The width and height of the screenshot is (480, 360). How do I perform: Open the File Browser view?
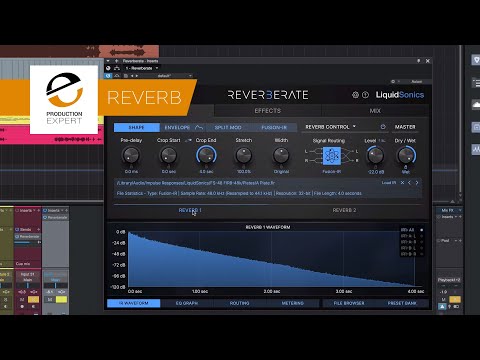[x=349, y=303]
